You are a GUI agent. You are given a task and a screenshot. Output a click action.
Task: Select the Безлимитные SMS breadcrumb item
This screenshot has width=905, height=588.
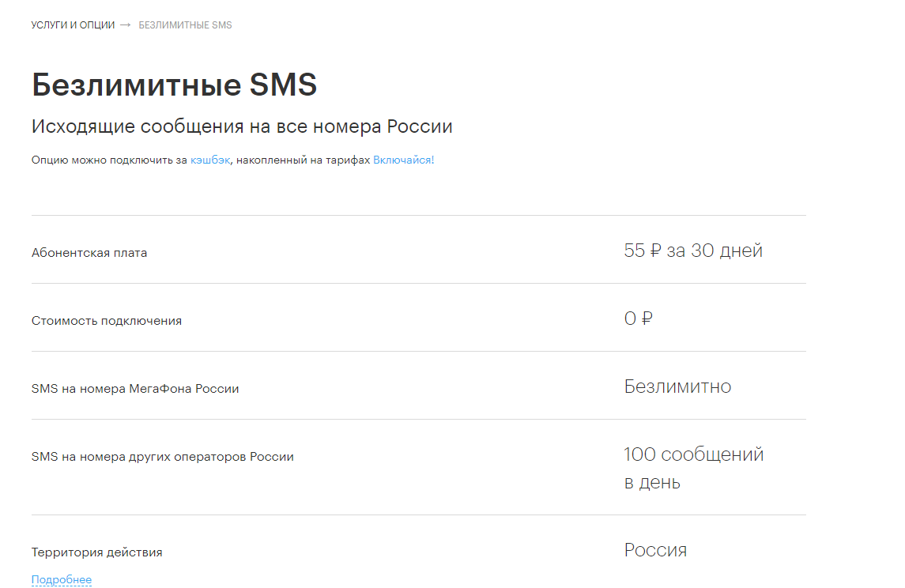coord(185,25)
